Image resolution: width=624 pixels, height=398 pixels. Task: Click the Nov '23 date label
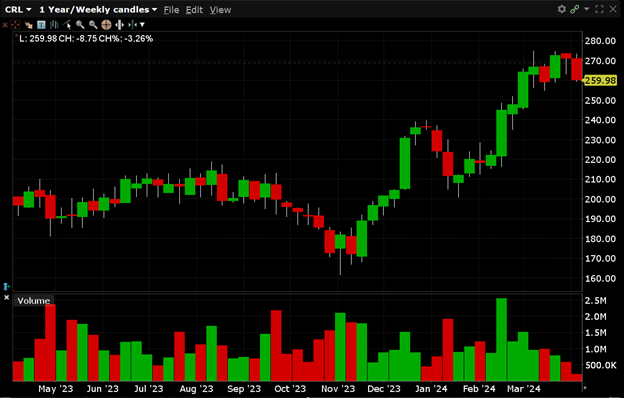click(338, 389)
